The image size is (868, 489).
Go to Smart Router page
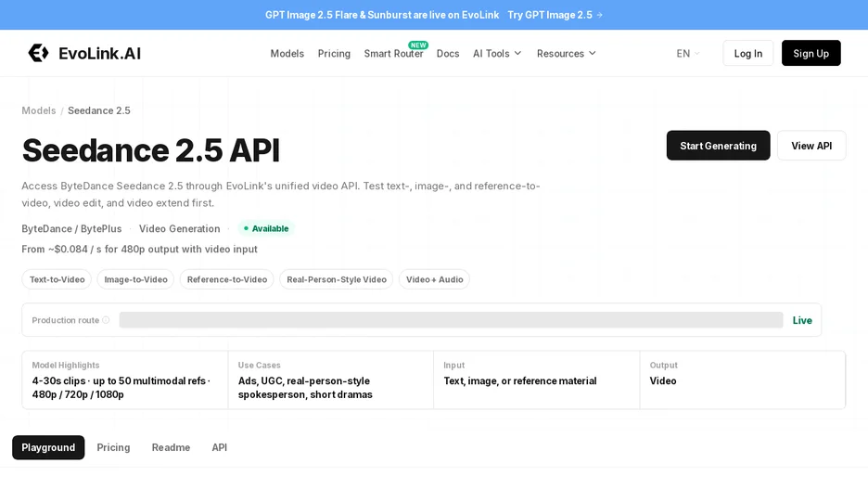pyautogui.click(x=393, y=53)
